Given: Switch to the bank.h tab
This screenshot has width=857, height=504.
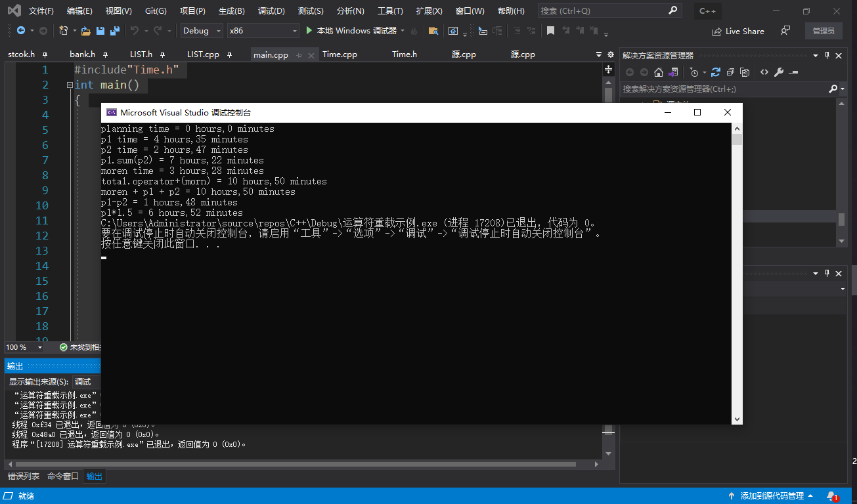Looking at the screenshot, I should pos(83,54).
